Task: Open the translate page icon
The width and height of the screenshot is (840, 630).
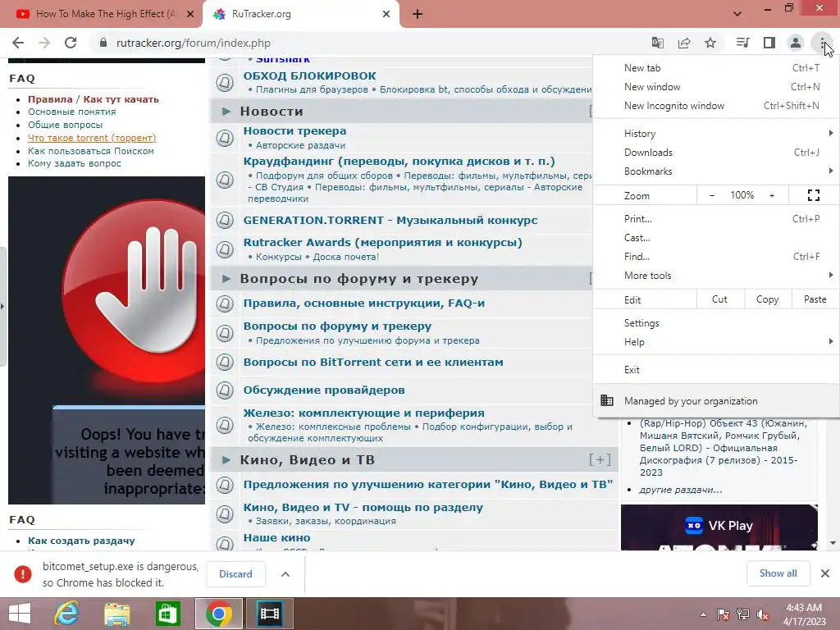Action: tap(657, 43)
